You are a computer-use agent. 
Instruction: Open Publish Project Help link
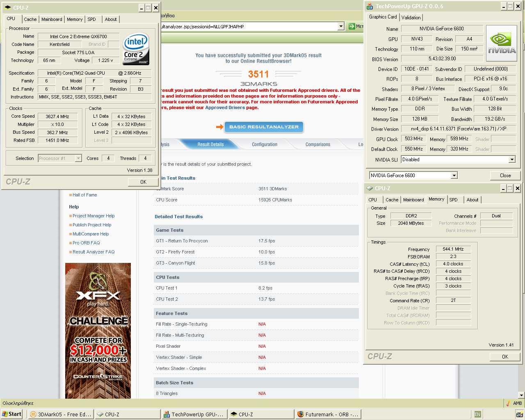click(x=92, y=225)
